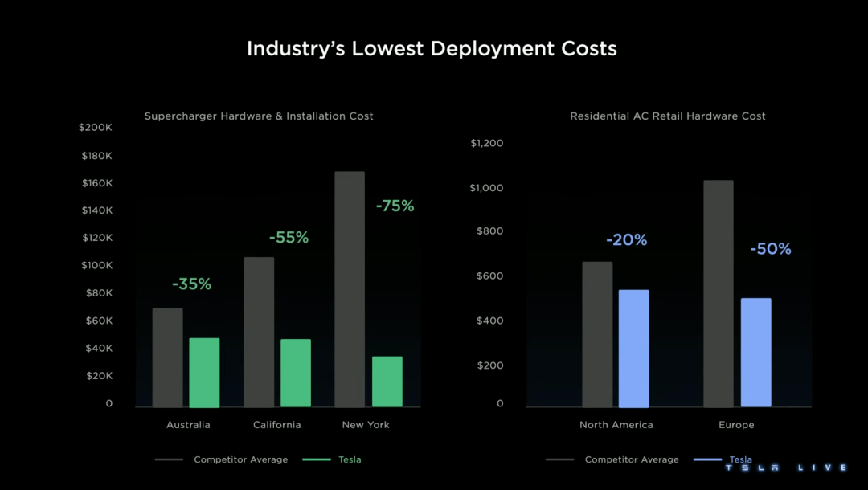Click the $400 axis label
The height and width of the screenshot is (490, 868).
coord(490,321)
